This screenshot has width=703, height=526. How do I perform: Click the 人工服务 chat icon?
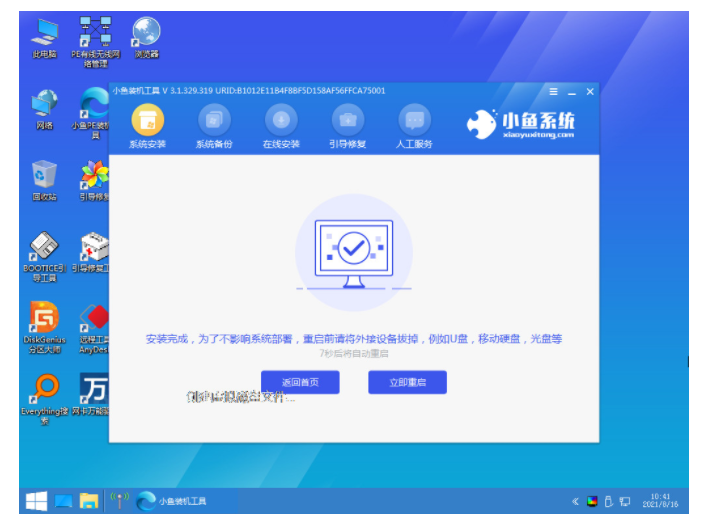(x=415, y=122)
